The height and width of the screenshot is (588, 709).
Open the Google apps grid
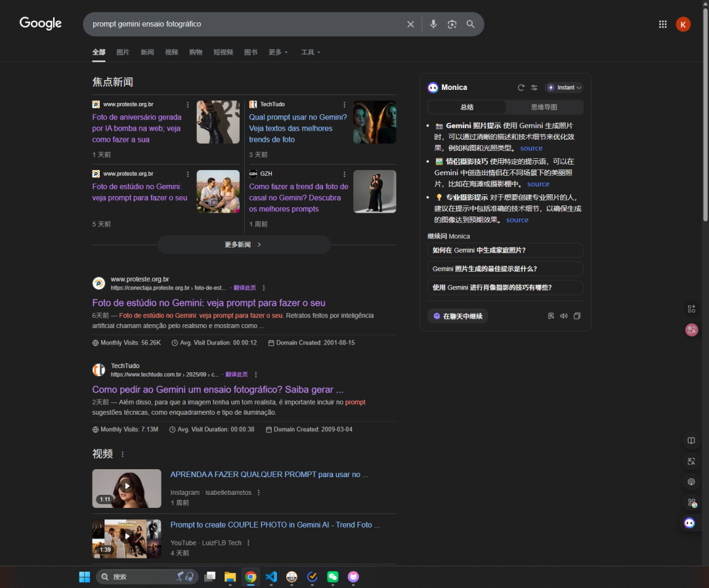[662, 24]
